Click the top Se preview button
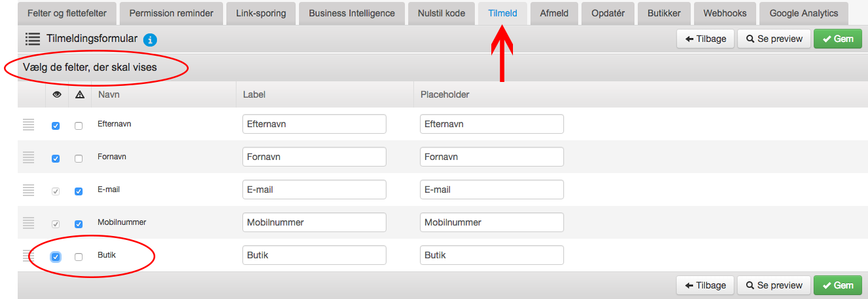 point(774,39)
